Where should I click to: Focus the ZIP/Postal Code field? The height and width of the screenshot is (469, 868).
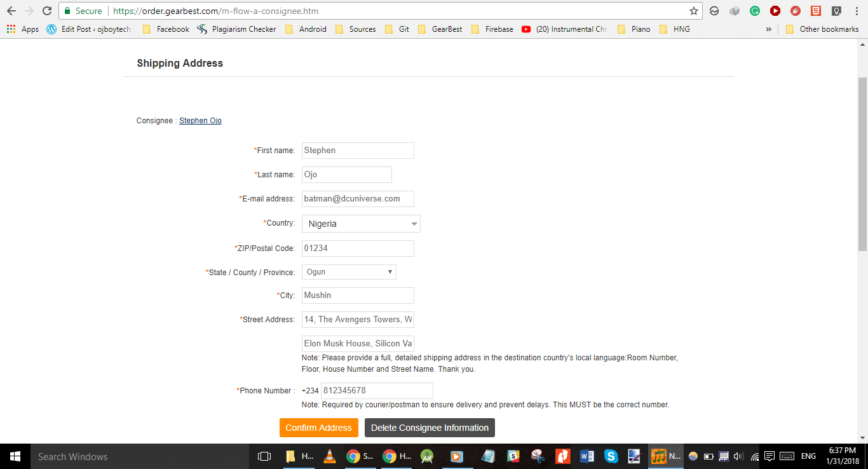tap(358, 248)
